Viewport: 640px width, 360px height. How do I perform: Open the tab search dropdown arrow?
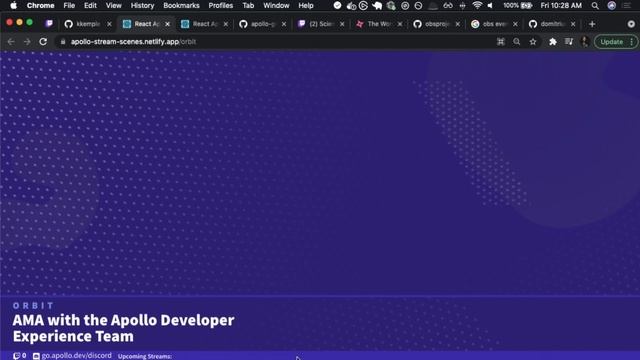(x=631, y=24)
